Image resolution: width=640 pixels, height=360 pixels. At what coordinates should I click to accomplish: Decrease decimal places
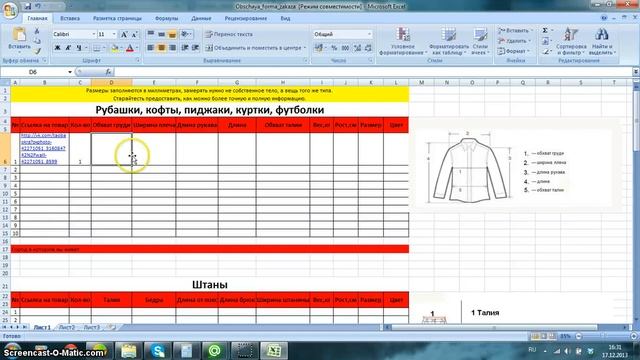pos(368,48)
